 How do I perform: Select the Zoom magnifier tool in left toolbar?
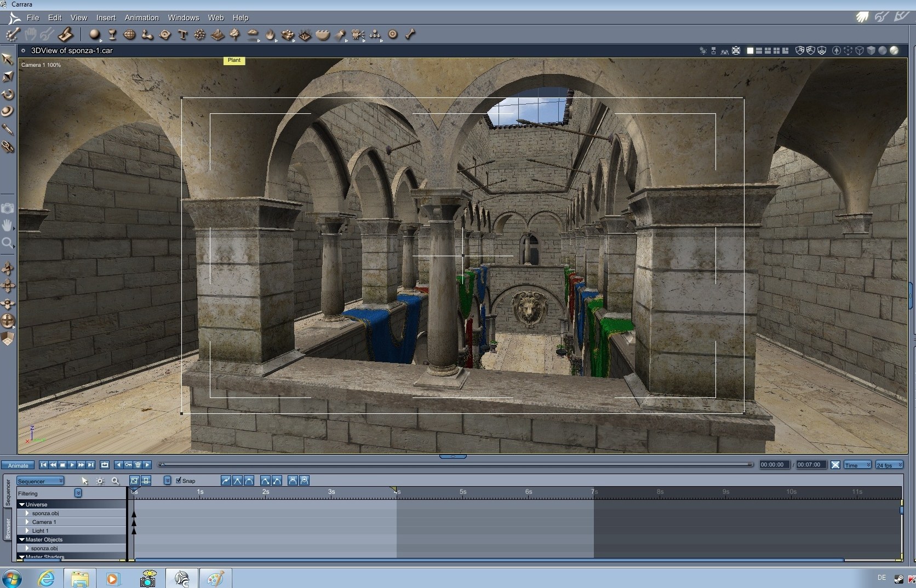8,243
